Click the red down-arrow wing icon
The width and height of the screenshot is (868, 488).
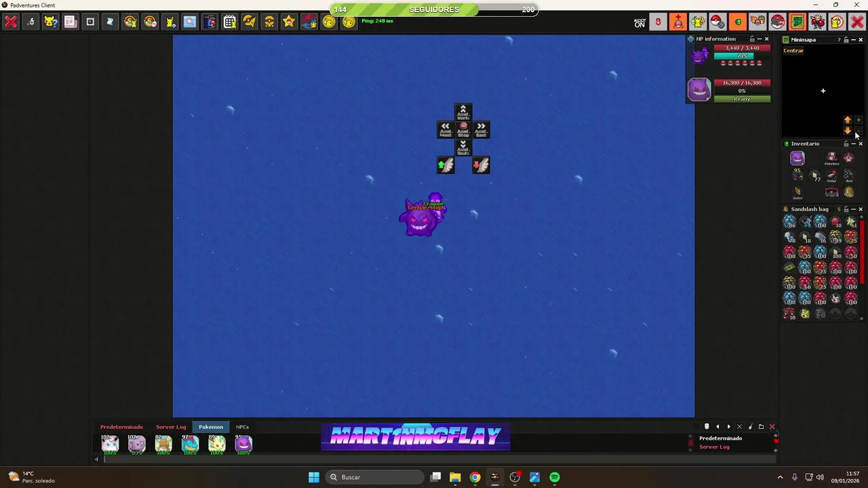[x=481, y=165]
